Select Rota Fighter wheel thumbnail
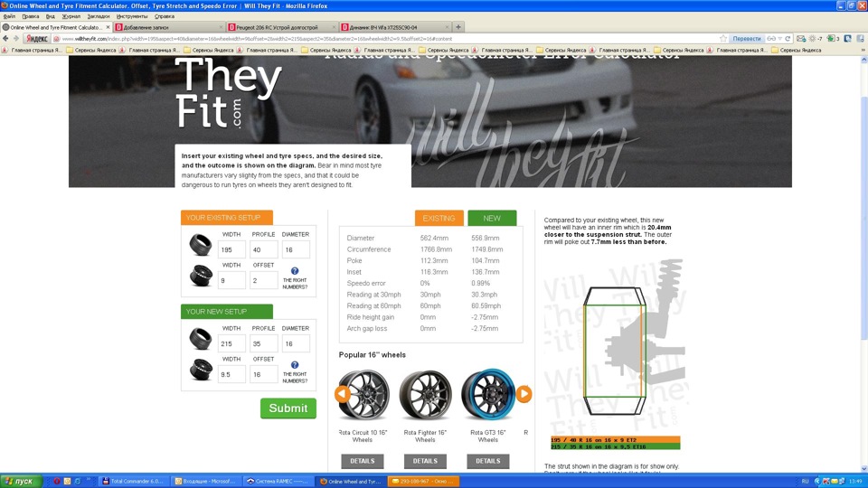The width and height of the screenshot is (868, 488). [x=425, y=395]
